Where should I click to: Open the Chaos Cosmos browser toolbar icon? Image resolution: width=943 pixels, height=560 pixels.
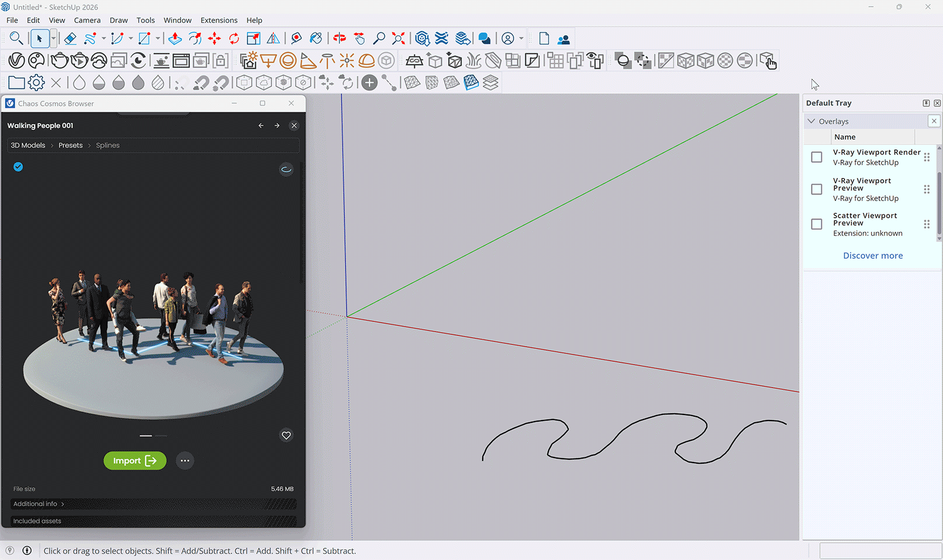[36, 60]
